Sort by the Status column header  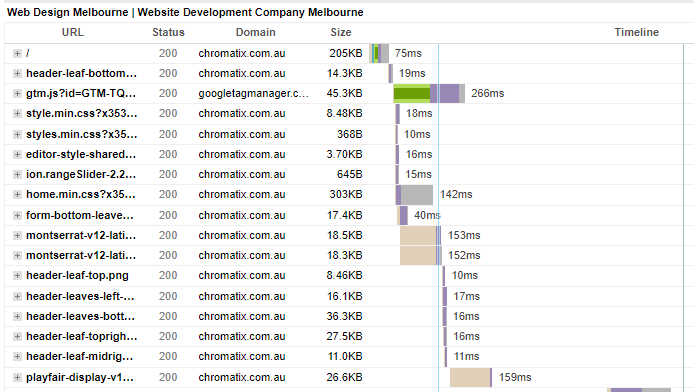pos(168,32)
